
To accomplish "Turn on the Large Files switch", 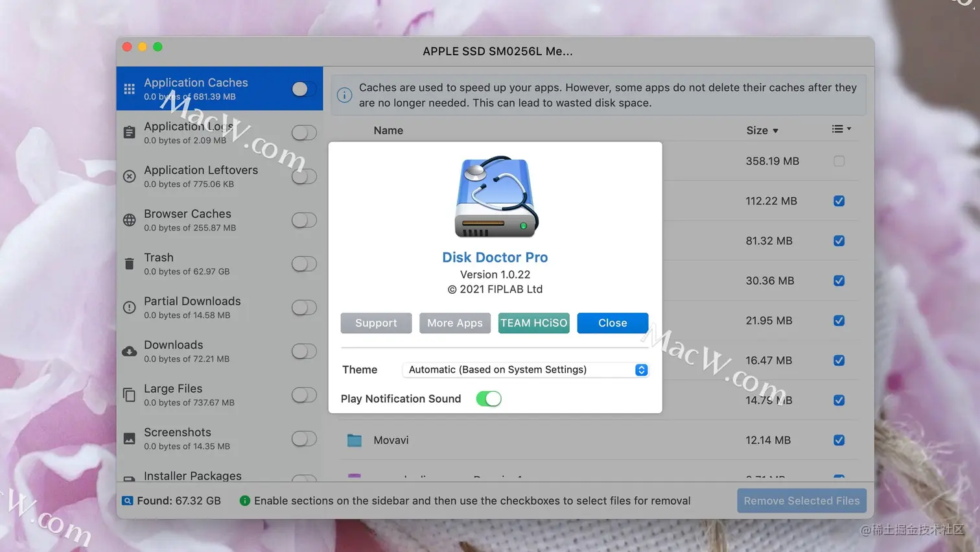I will click(x=304, y=395).
